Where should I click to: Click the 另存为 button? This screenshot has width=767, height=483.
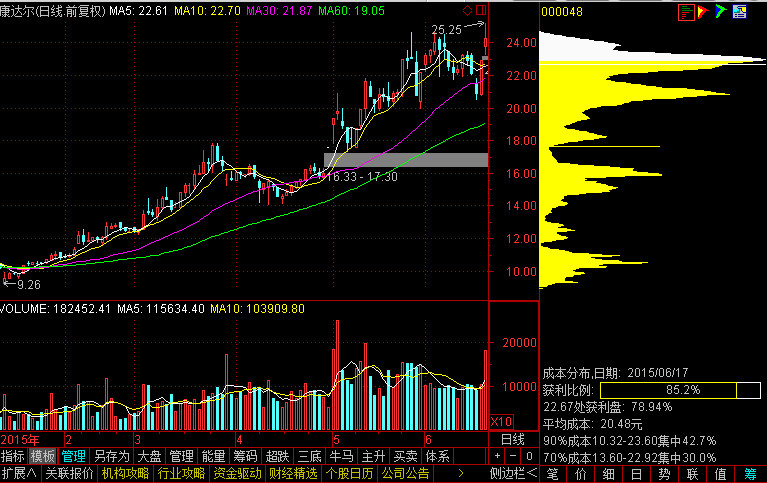(x=111, y=456)
